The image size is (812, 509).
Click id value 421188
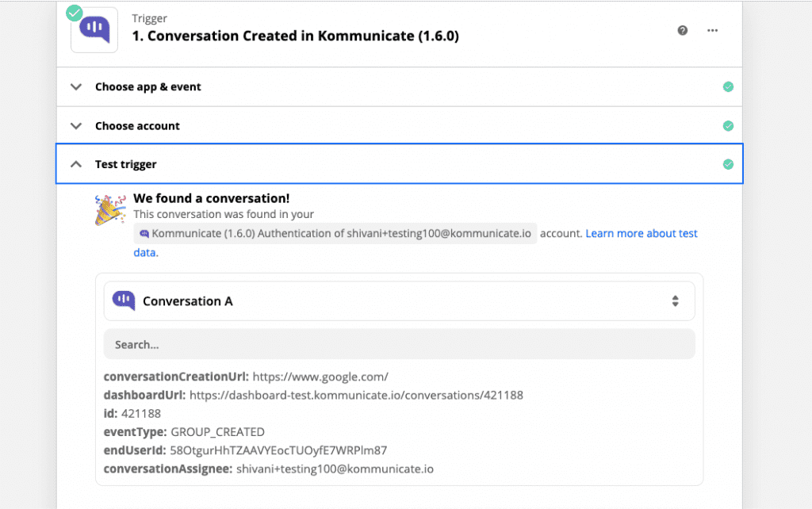[141, 414]
